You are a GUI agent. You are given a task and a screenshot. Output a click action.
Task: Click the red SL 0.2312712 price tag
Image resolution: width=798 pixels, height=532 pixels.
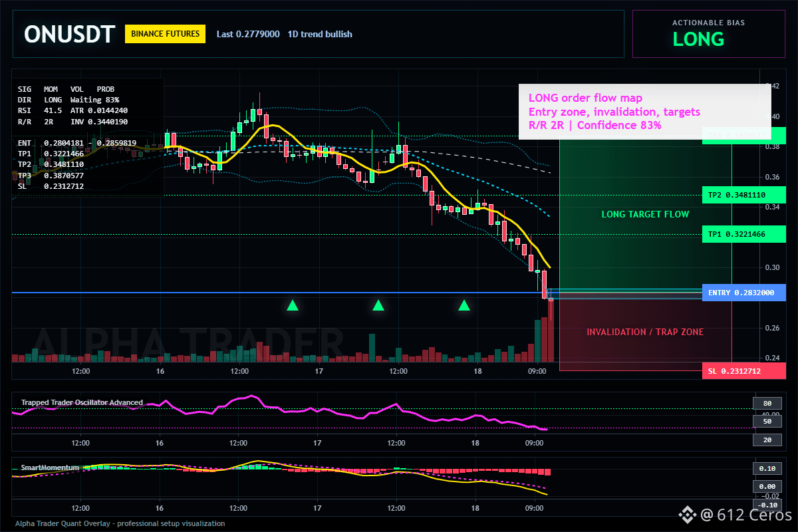743,371
